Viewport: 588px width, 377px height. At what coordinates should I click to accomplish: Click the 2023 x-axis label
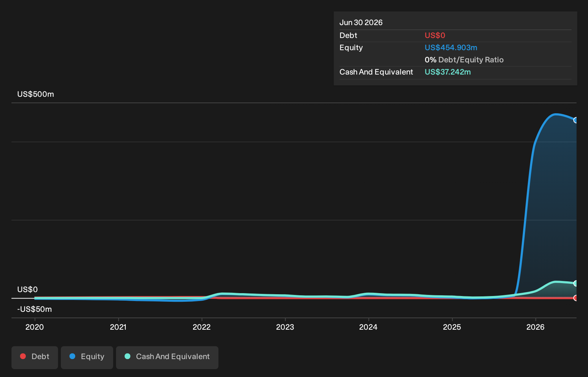285,327
